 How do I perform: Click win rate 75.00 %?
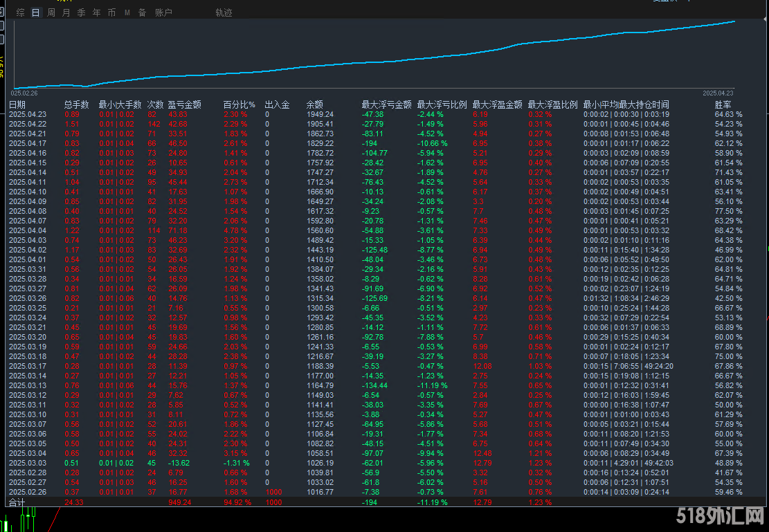(729, 356)
